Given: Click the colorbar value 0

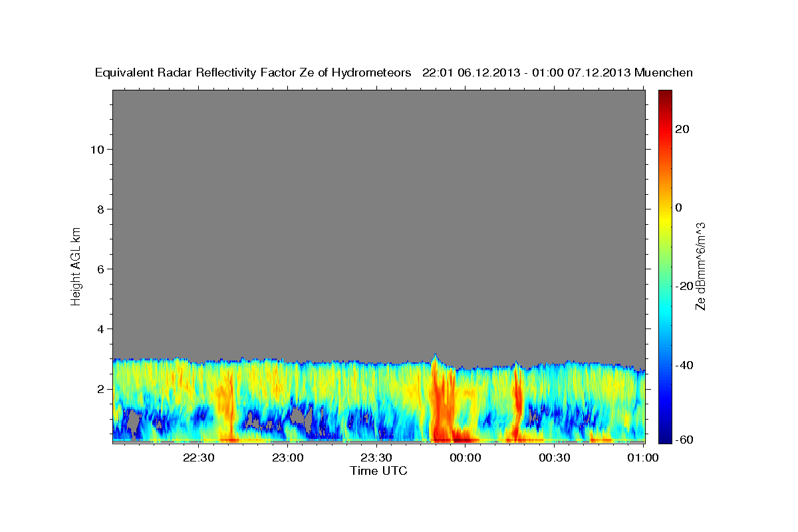Looking at the screenshot, I should coord(678,207).
